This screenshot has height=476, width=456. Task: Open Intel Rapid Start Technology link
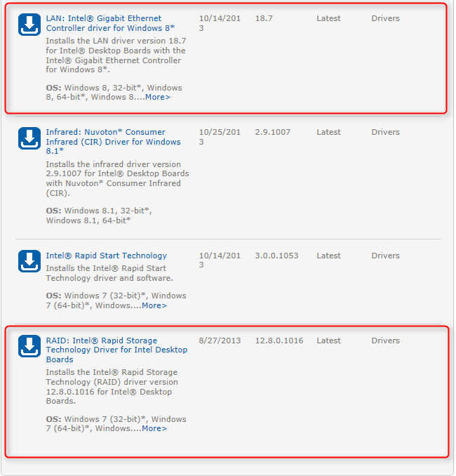(x=106, y=256)
